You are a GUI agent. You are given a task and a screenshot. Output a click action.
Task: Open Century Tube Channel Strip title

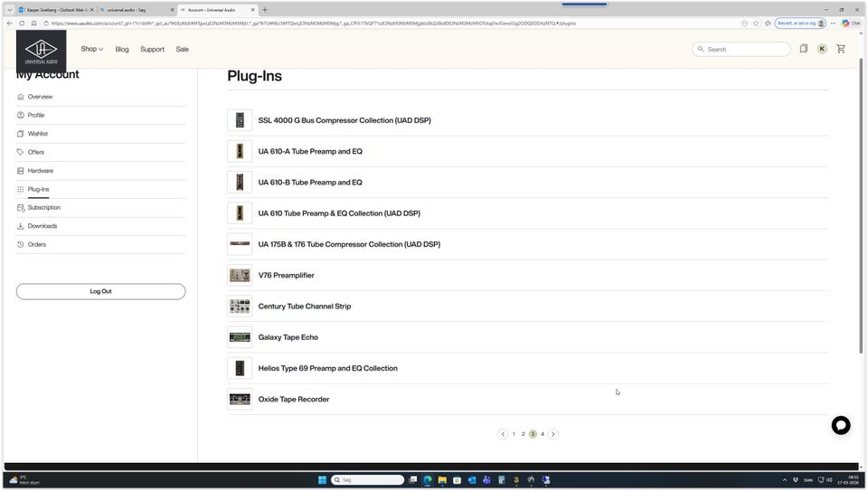(305, 307)
